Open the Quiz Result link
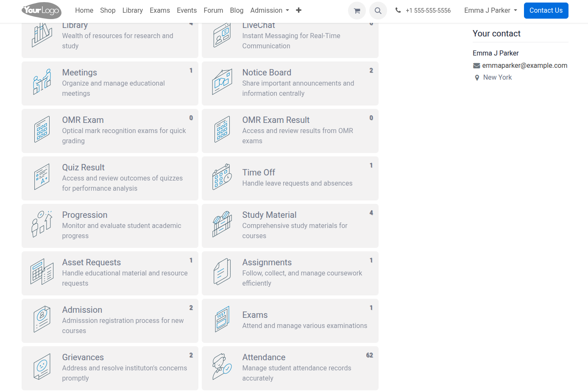Image resolution: width=588 pixels, height=392 pixels. click(84, 167)
